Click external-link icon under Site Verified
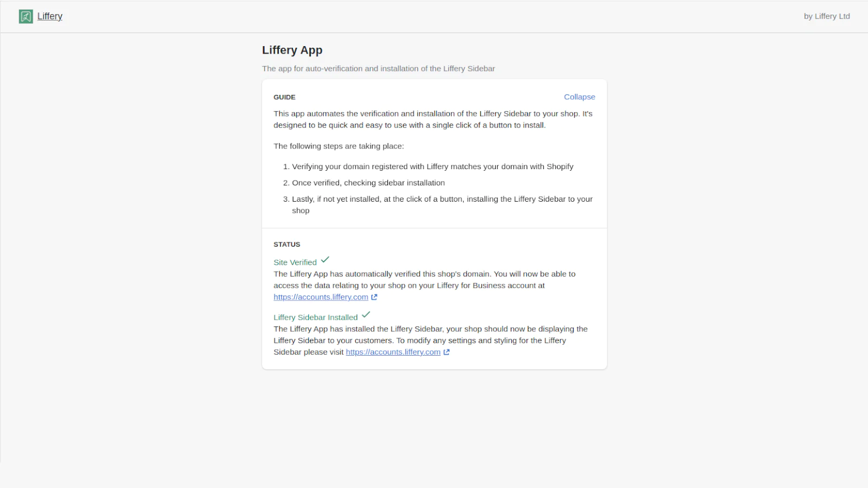 click(x=374, y=297)
